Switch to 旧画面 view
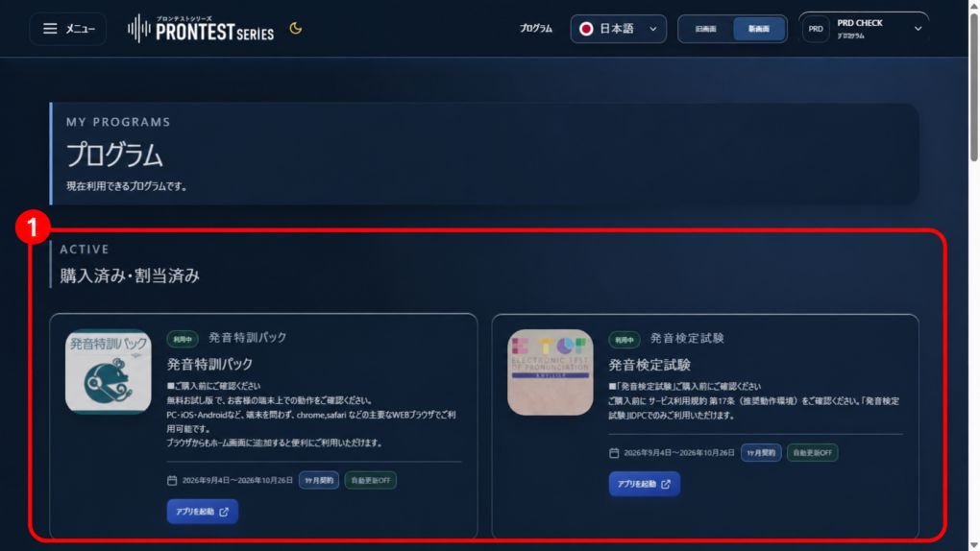 tap(705, 29)
